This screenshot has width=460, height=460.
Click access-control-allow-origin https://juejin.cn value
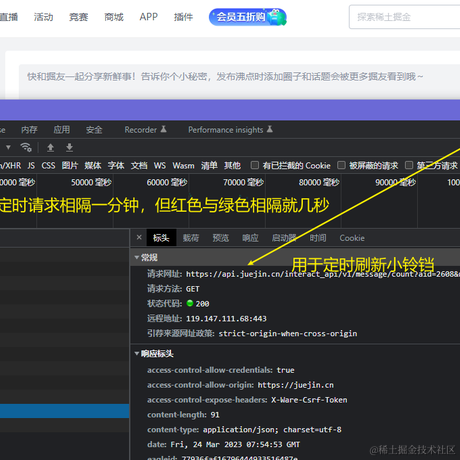[x=296, y=385]
